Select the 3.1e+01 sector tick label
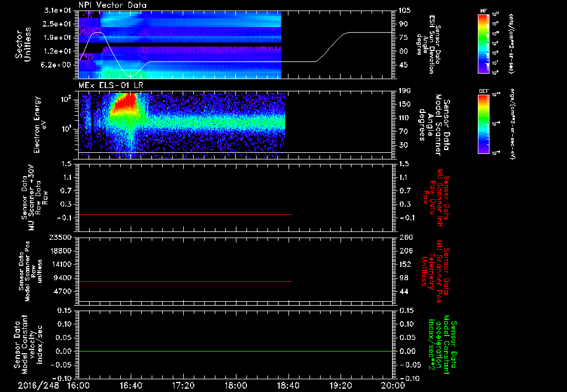The image size is (567, 392). tap(59, 11)
